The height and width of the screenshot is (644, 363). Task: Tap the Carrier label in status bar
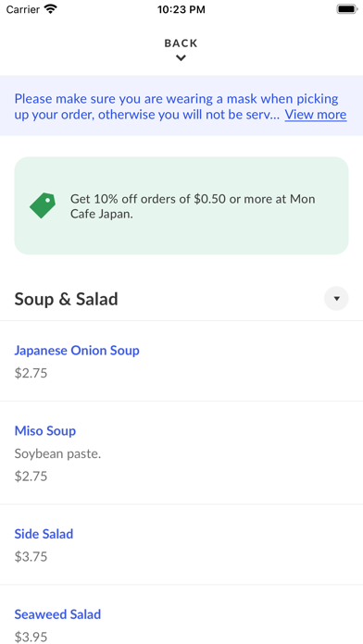pos(23,9)
